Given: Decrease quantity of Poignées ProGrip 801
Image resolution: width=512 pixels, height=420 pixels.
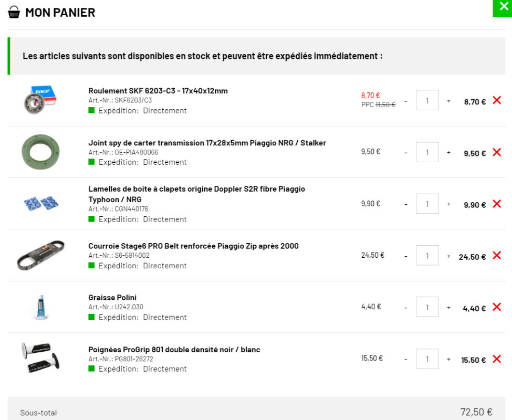Looking at the screenshot, I should [406, 359].
